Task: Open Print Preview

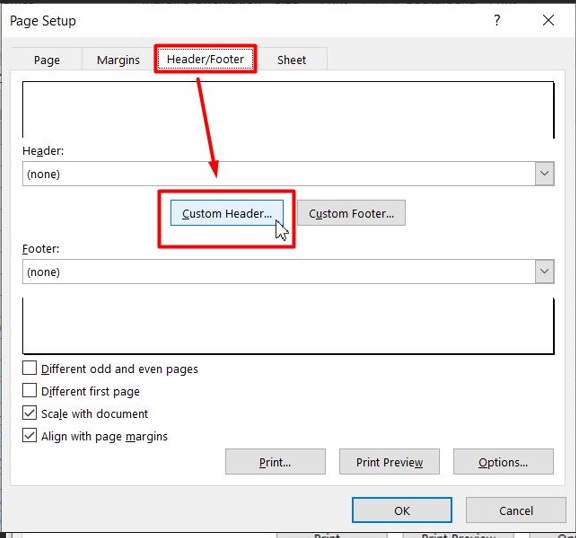Action: (x=389, y=462)
